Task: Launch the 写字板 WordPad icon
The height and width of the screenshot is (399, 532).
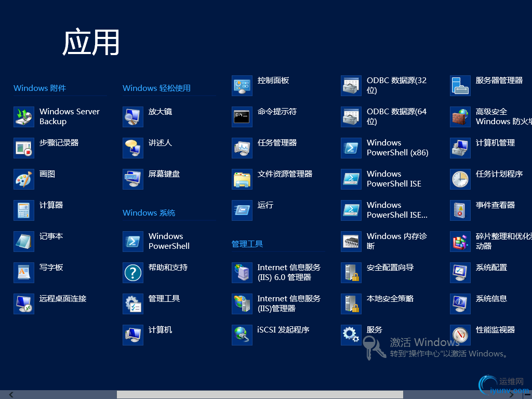Action: point(24,273)
